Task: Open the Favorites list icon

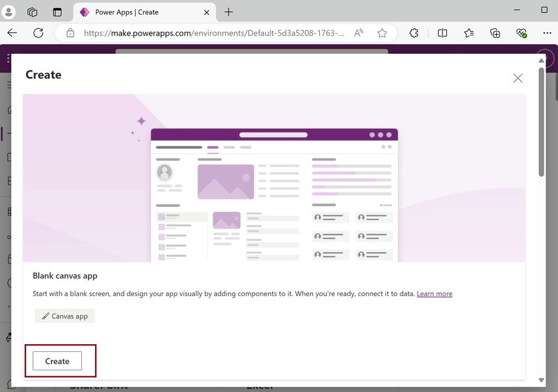Action: pos(469,33)
